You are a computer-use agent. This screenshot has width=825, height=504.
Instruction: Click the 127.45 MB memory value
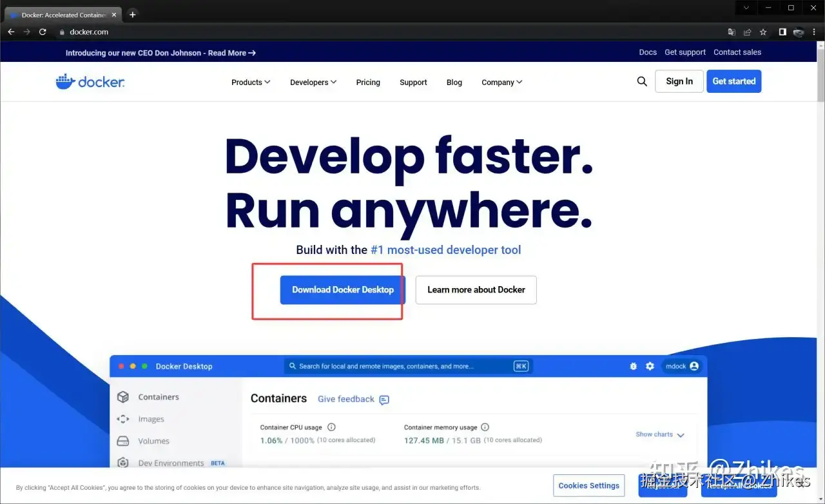coord(425,441)
